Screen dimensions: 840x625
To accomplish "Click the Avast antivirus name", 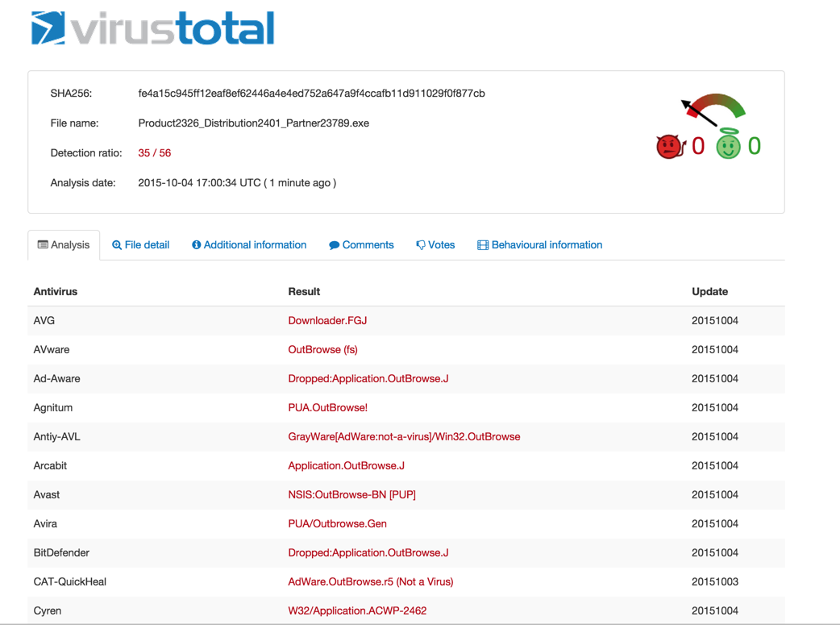I will pyautogui.click(x=47, y=494).
